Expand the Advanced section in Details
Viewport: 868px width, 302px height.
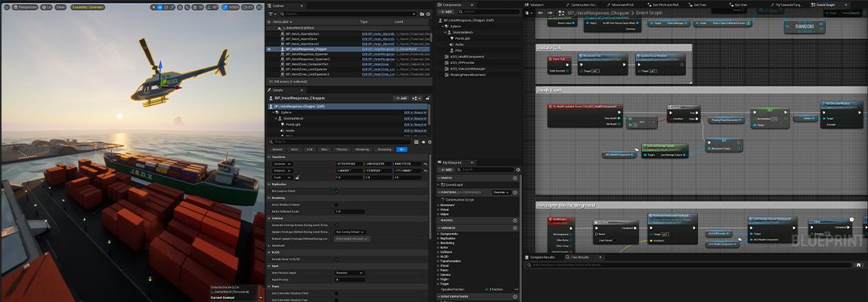268,245
